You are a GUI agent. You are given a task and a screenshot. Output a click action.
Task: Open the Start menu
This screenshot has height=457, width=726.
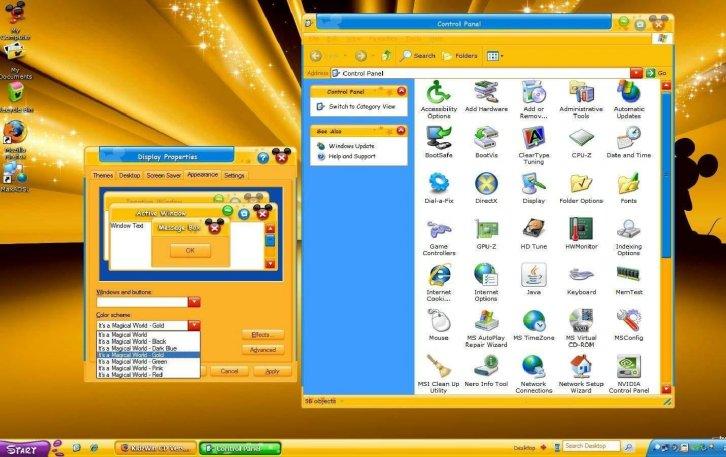click(24, 449)
